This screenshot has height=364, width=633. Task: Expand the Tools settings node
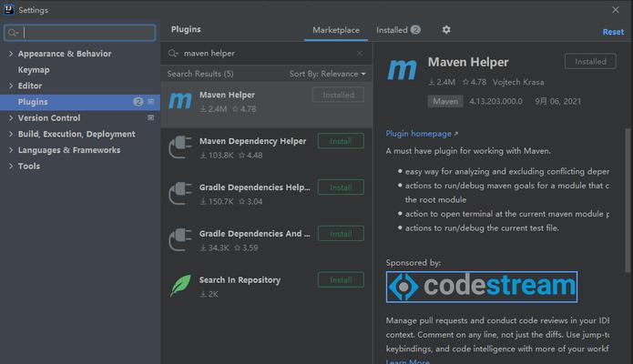[x=11, y=167]
